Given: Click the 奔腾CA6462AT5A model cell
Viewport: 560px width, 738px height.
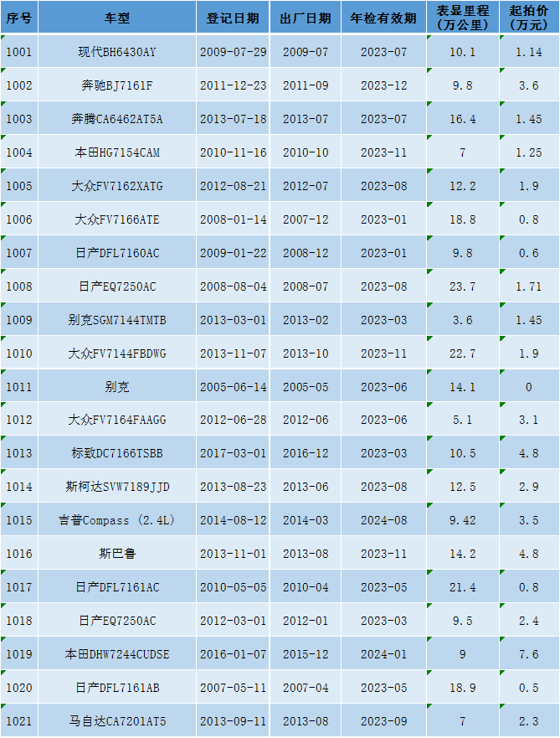Looking at the screenshot, I should click(x=117, y=118).
